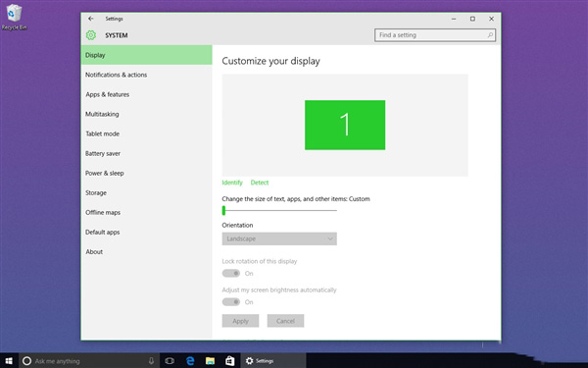Screen dimensions: 588x368
Task: Select the green display 1 monitor
Action: (345, 125)
